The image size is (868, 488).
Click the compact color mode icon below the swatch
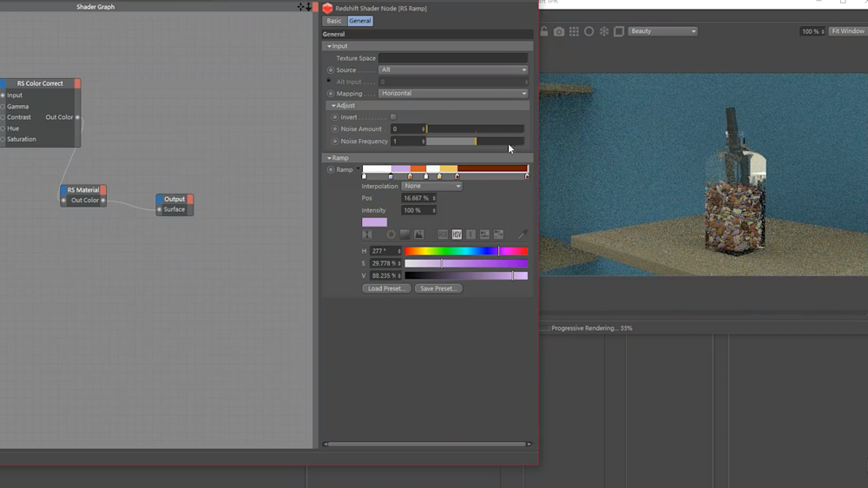367,234
